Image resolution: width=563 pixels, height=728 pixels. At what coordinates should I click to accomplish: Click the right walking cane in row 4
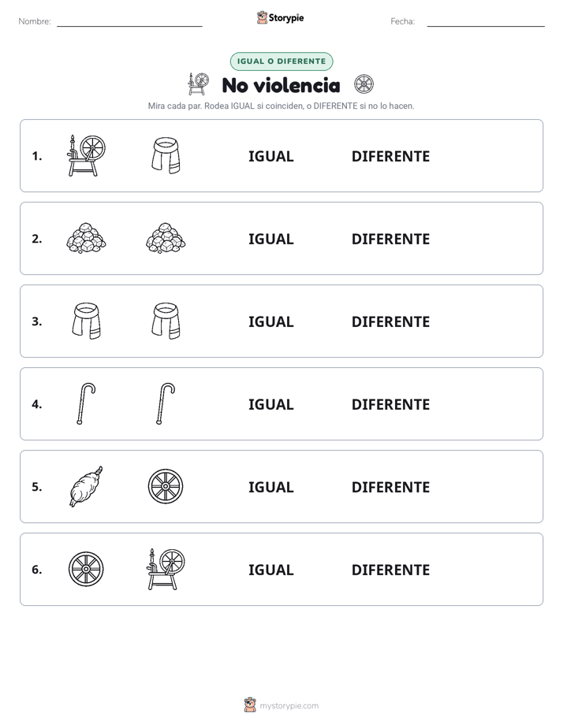pyautogui.click(x=166, y=404)
